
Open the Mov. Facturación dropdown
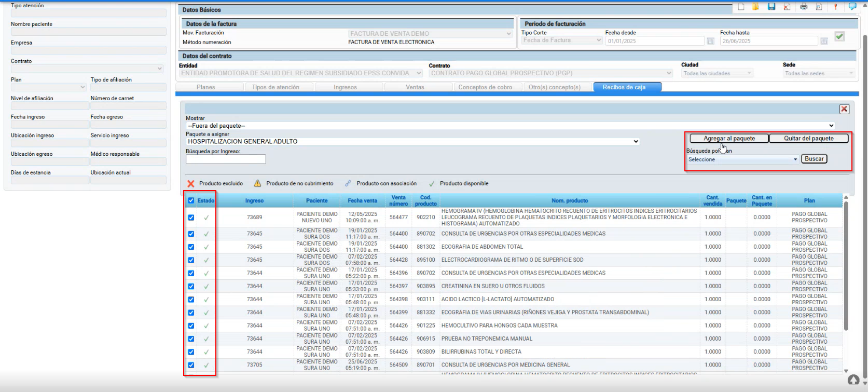pos(431,33)
